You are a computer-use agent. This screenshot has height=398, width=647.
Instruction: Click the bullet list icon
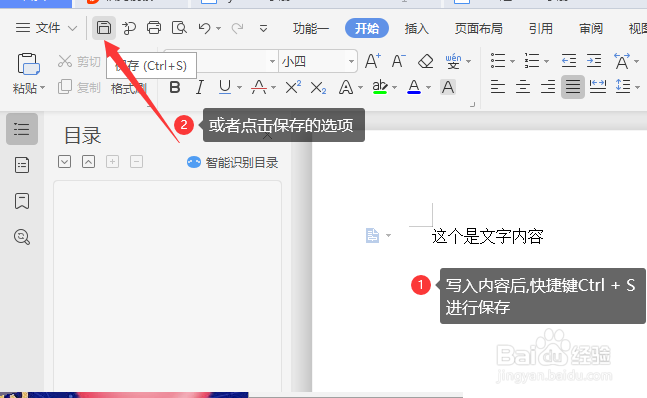pos(498,61)
